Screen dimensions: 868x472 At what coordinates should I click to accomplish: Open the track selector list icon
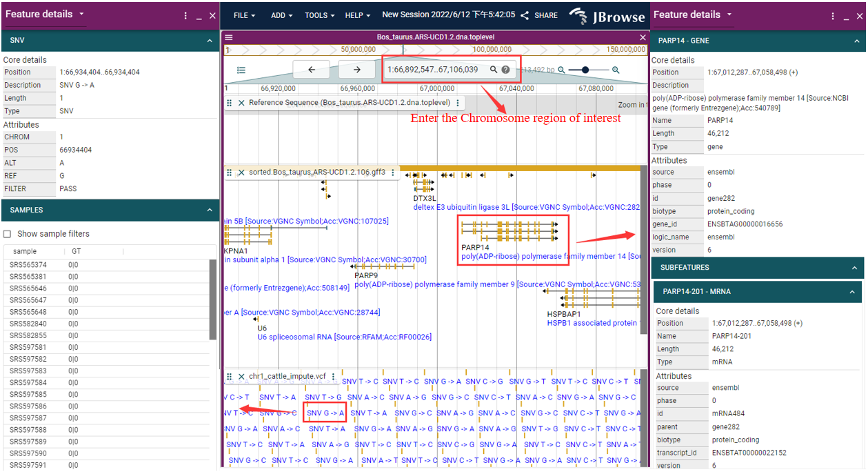241,70
